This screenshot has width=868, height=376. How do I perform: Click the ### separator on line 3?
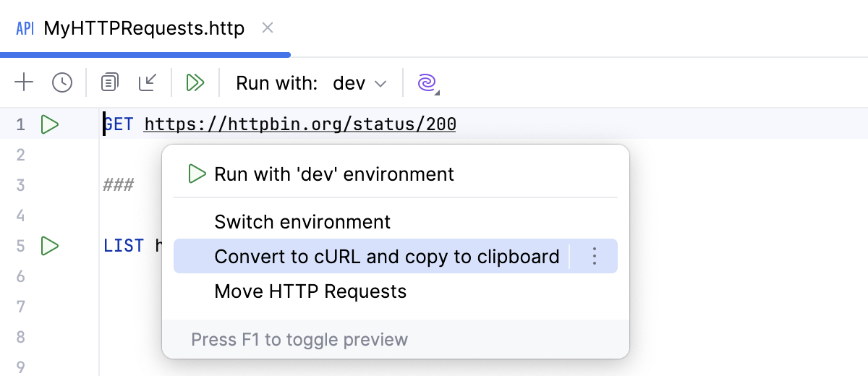coord(119,185)
